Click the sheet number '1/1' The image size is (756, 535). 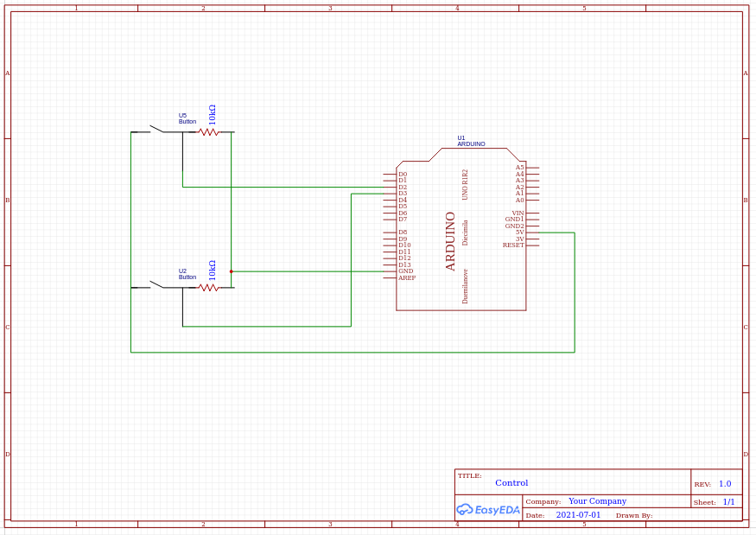coord(728,502)
